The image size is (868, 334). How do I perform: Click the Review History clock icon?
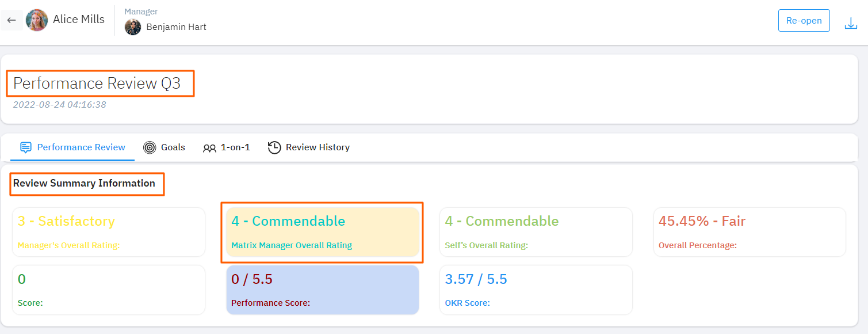pyautogui.click(x=274, y=147)
